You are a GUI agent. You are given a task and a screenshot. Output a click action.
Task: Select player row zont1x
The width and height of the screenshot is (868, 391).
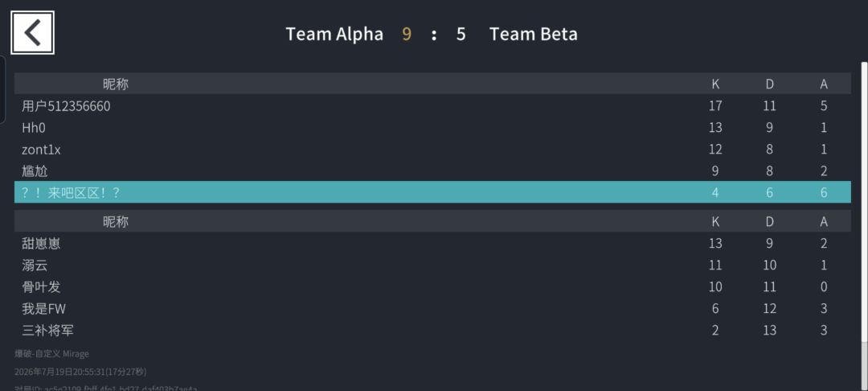tap(432, 149)
